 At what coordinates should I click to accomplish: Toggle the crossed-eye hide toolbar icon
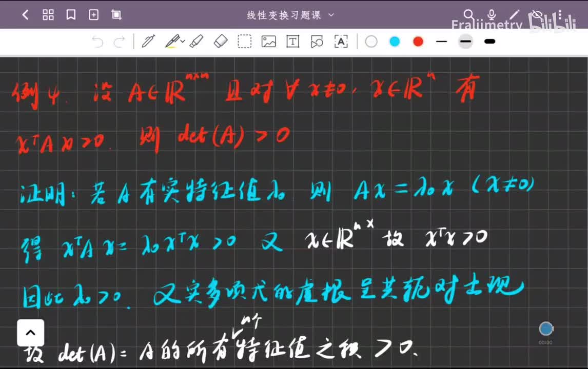tap(537, 15)
